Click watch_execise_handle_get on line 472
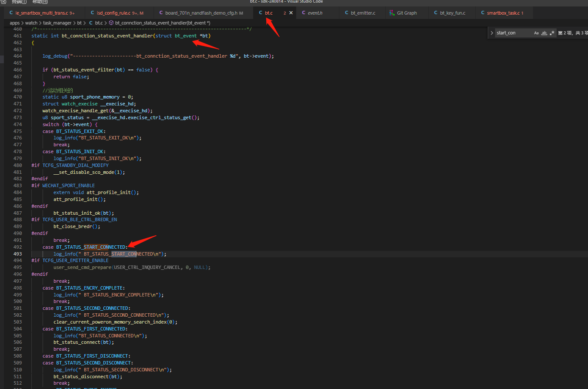This screenshot has height=389, width=588. point(75,111)
